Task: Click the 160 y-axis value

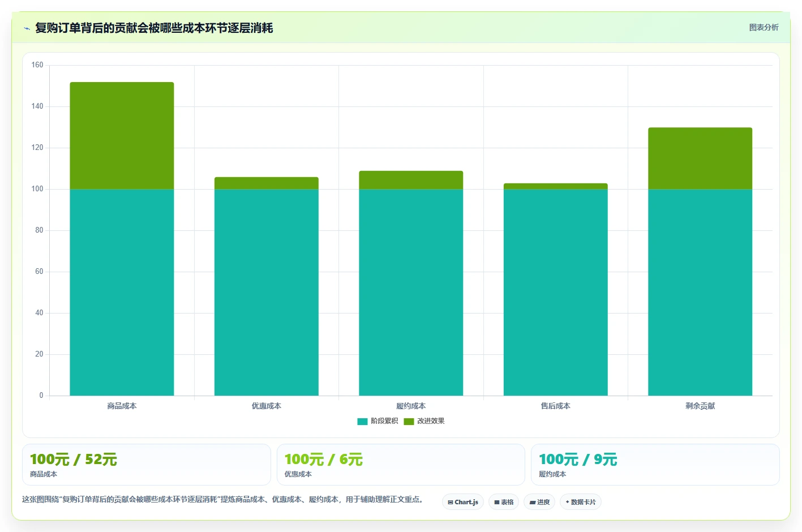Action: pyautogui.click(x=37, y=65)
